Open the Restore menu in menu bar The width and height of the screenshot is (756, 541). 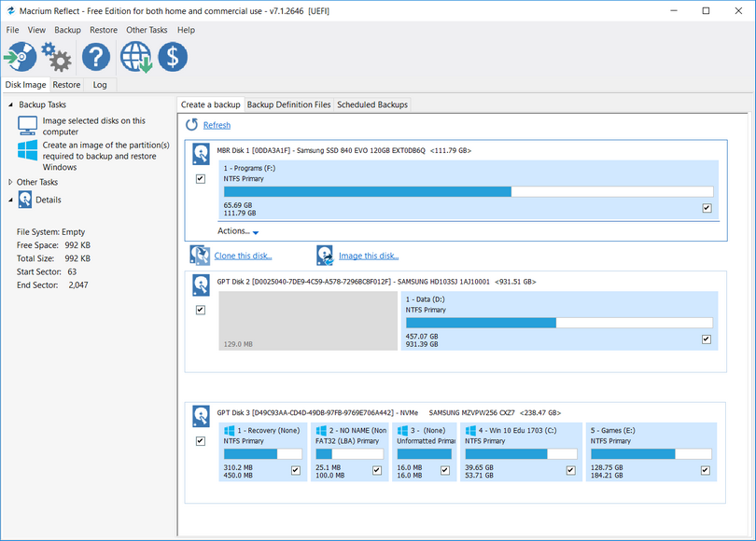click(x=104, y=30)
